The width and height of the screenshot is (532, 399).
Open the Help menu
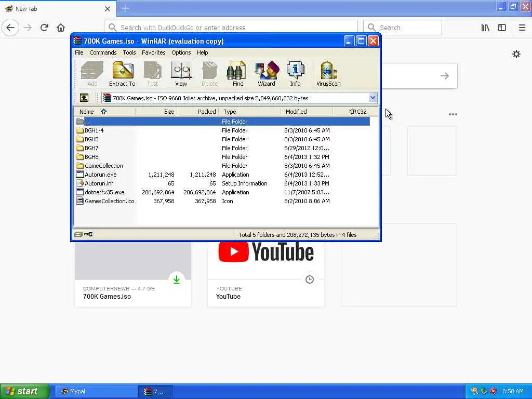point(202,52)
